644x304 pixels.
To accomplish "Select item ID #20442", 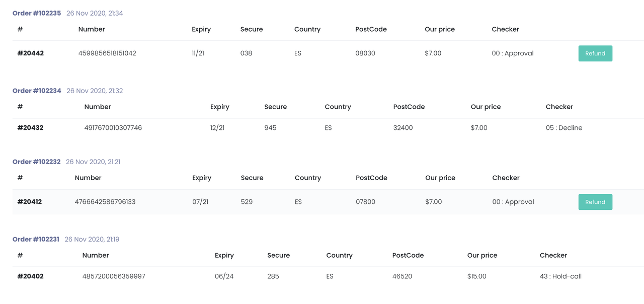I will [x=31, y=53].
